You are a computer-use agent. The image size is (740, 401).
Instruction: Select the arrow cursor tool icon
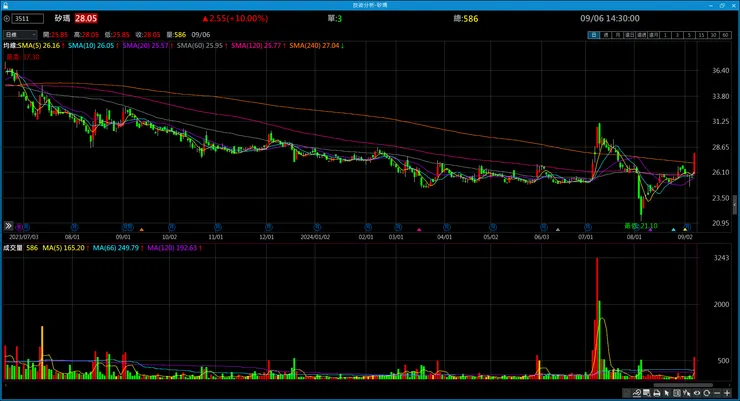[x=666, y=393]
